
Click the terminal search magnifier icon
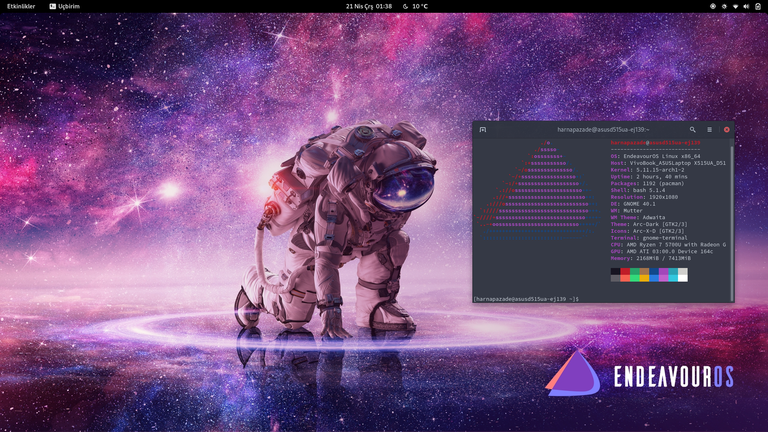(x=692, y=129)
